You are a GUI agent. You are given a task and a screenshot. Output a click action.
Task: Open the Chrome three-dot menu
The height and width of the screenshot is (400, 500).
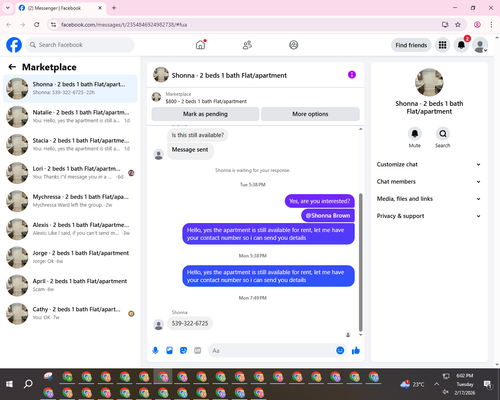(491, 25)
